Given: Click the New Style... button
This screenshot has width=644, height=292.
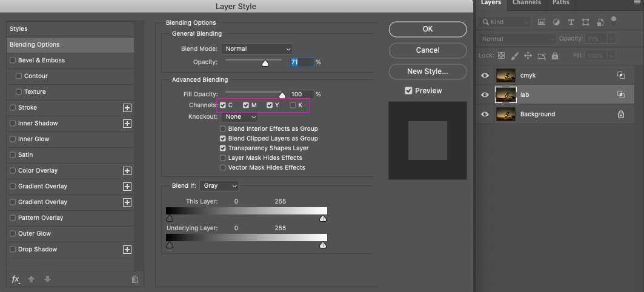Looking at the screenshot, I should click(428, 71).
